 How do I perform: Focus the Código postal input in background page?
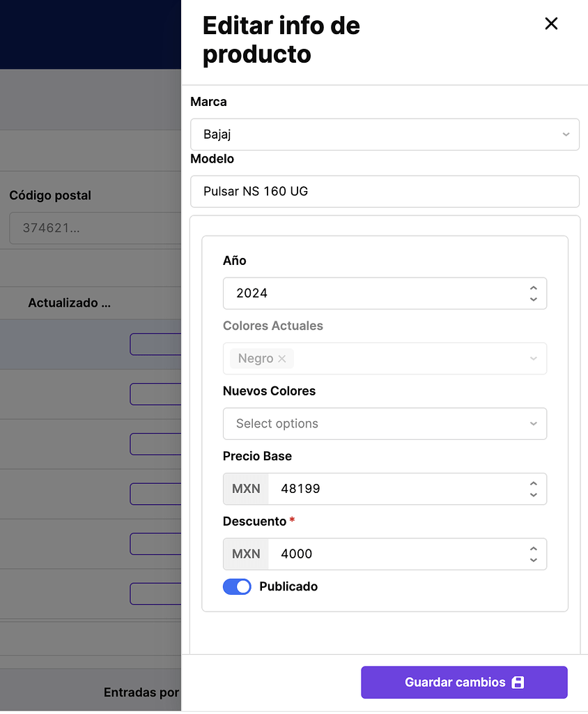pyautogui.click(x=95, y=228)
